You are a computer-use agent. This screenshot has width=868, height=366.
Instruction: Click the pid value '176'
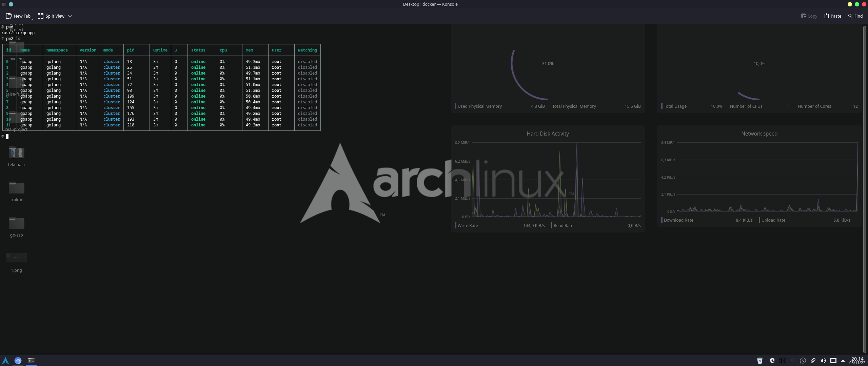click(131, 114)
